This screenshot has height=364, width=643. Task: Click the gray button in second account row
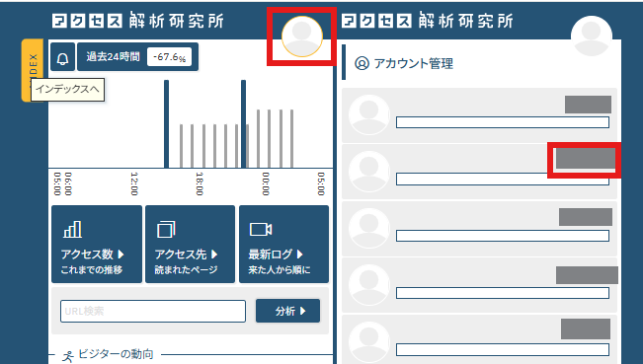(586, 159)
